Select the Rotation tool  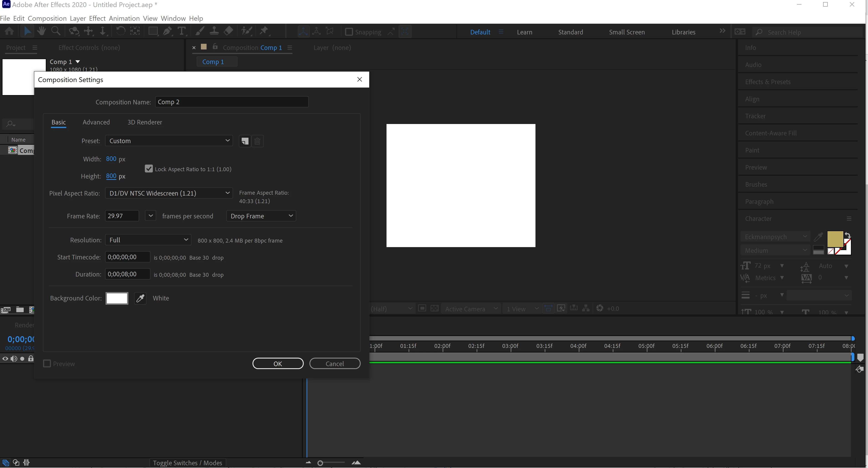[120, 31]
